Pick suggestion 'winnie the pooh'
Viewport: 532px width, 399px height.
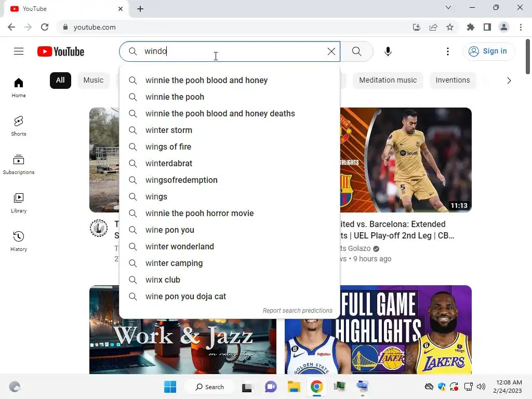230,97
